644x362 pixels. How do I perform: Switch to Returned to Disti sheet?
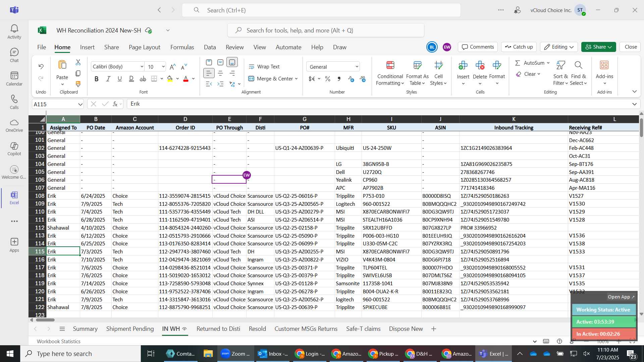click(218, 329)
